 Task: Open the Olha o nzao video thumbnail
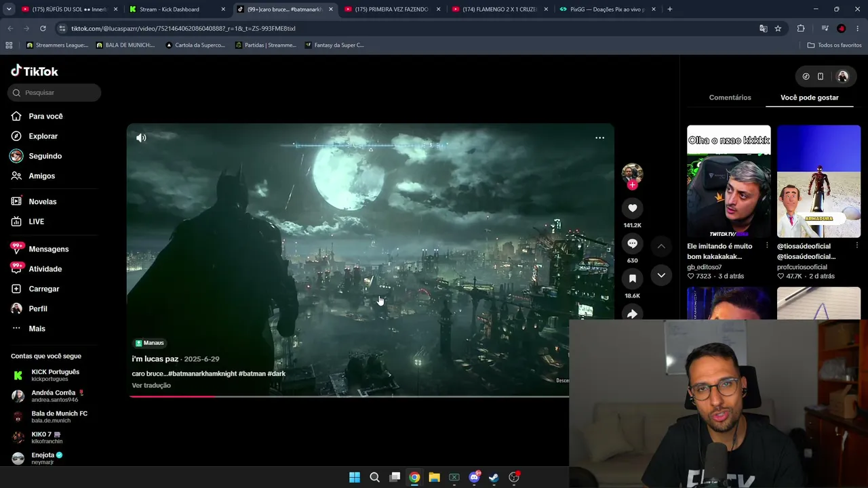(x=729, y=181)
